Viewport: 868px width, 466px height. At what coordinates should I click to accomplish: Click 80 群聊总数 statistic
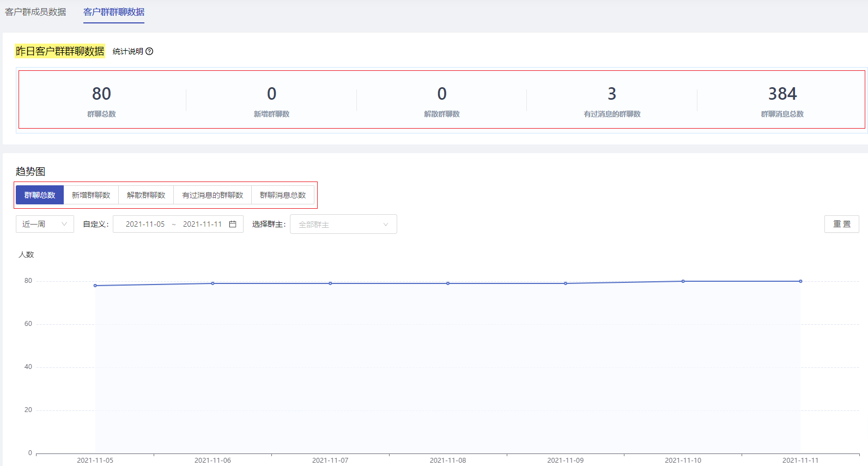[101, 100]
